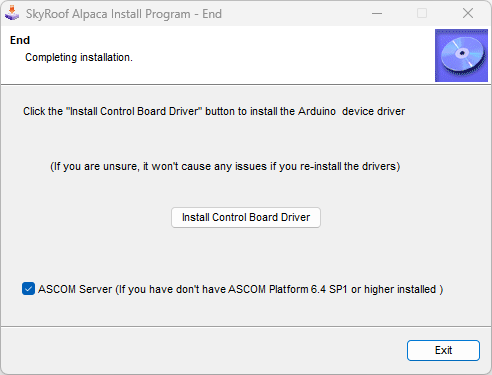Click the Install Control Board Driver button
Screen dimensions: 492x375
tap(246, 218)
